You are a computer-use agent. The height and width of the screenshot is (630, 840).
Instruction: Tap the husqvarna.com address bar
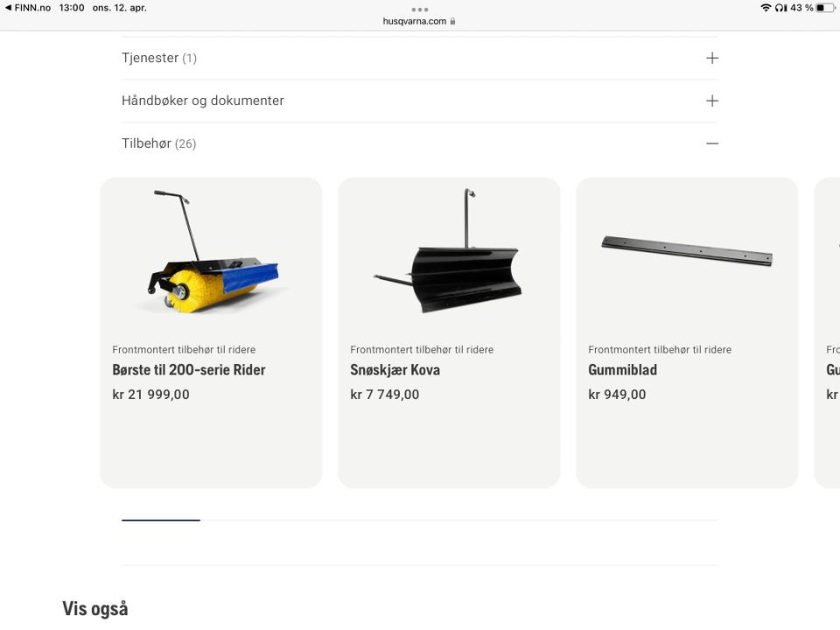(x=419, y=21)
